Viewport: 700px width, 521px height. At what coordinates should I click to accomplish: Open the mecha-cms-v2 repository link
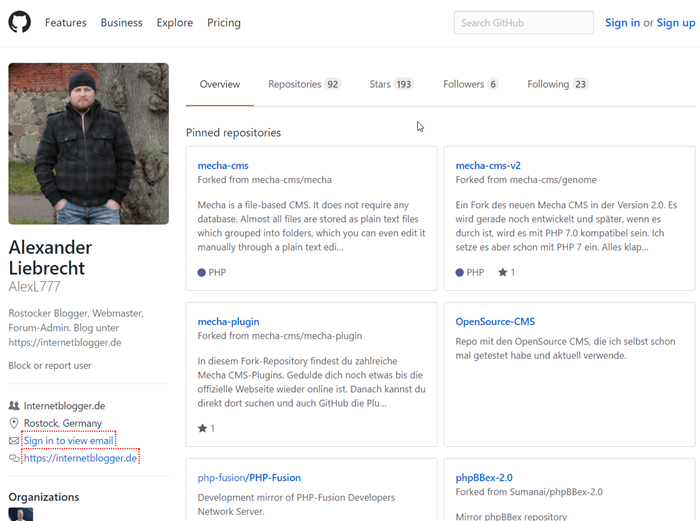coord(488,165)
